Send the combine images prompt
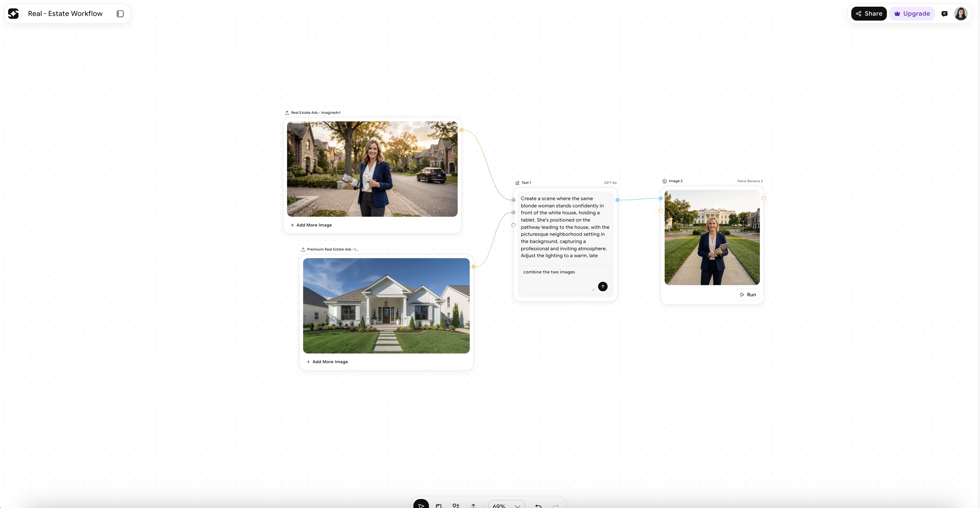 603,286
